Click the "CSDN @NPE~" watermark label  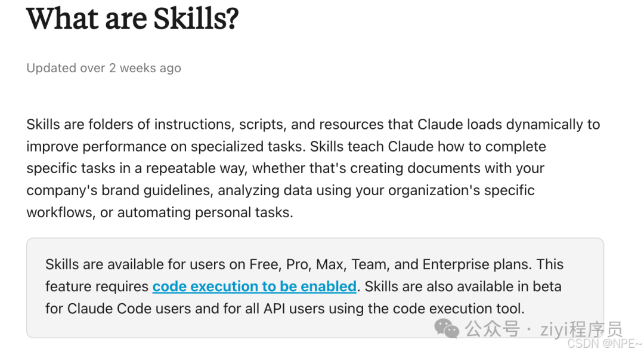pos(604,344)
